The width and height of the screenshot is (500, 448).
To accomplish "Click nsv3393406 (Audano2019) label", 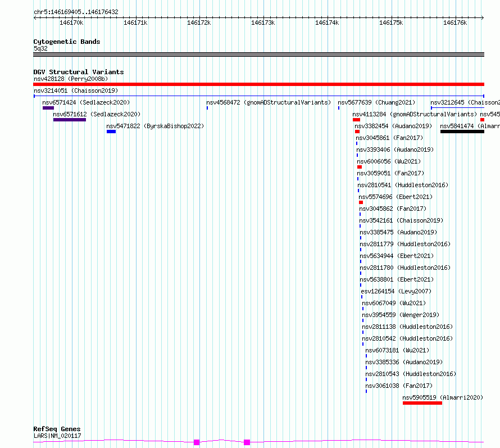I will tap(395, 150).
